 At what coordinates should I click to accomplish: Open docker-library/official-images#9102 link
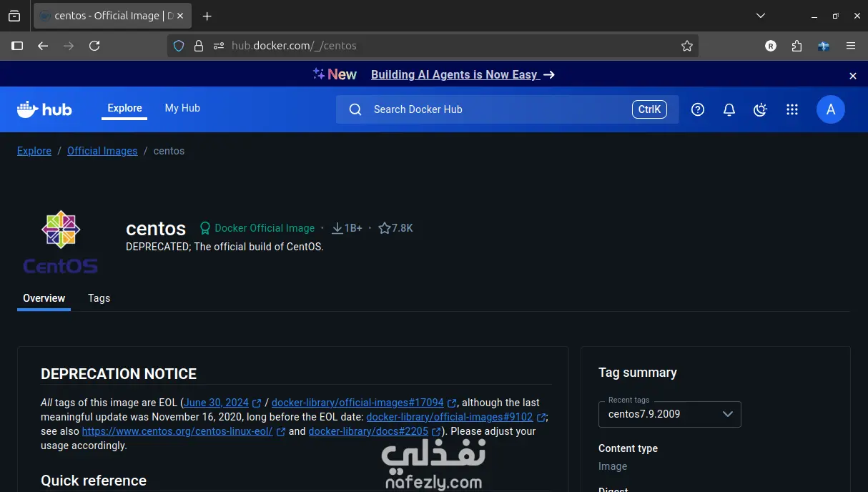click(x=450, y=417)
